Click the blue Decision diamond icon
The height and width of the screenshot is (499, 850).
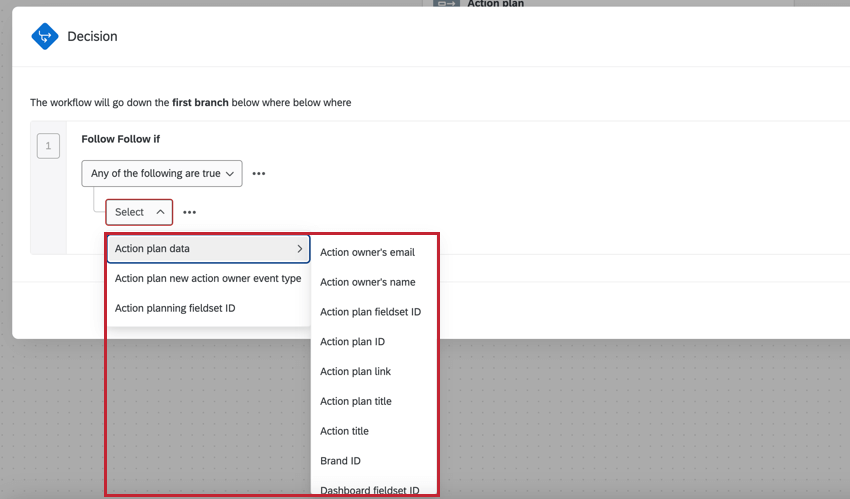tap(45, 36)
